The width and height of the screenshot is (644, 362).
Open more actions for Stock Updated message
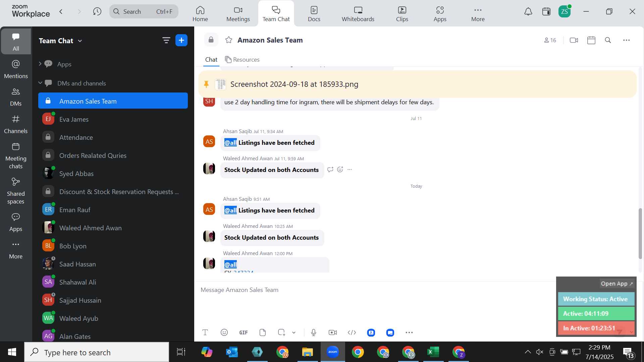(350, 170)
